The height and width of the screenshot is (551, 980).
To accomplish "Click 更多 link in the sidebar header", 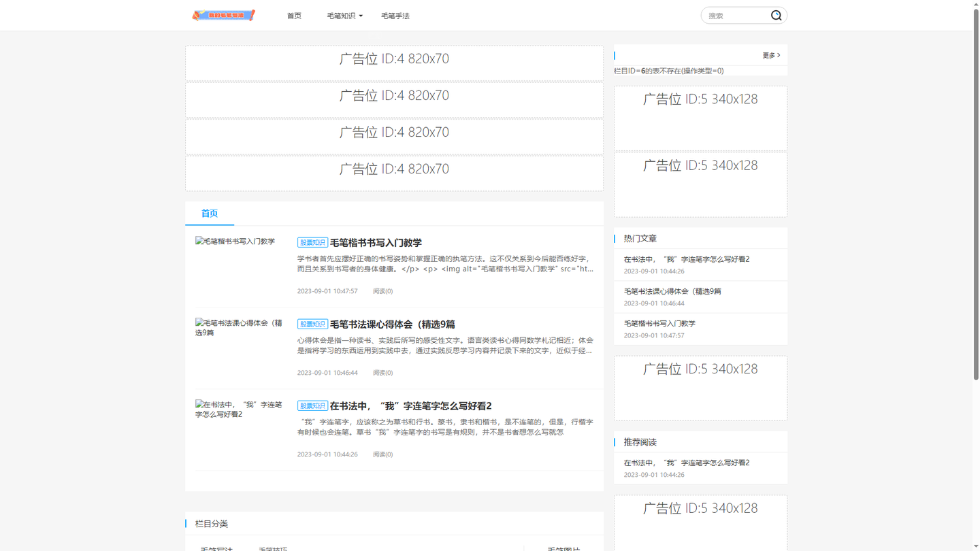I will pyautogui.click(x=768, y=55).
